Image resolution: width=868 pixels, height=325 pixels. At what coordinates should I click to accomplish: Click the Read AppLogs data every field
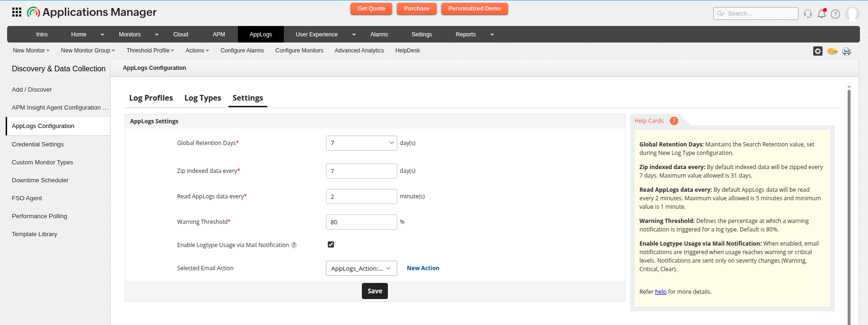[361, 197]
